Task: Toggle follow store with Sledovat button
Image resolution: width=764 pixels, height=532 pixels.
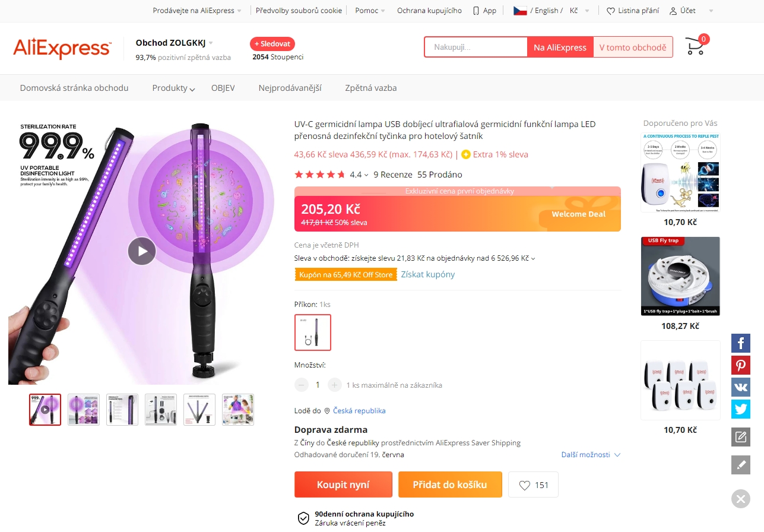Action: 272,44
